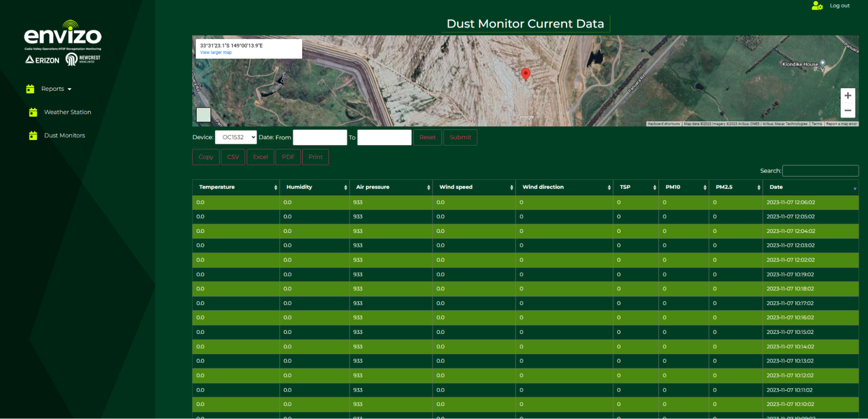The image size is (868, 419).
Task: Select date 2023-11-07 10:19:02 cell
Action: (x=811, y=275)
